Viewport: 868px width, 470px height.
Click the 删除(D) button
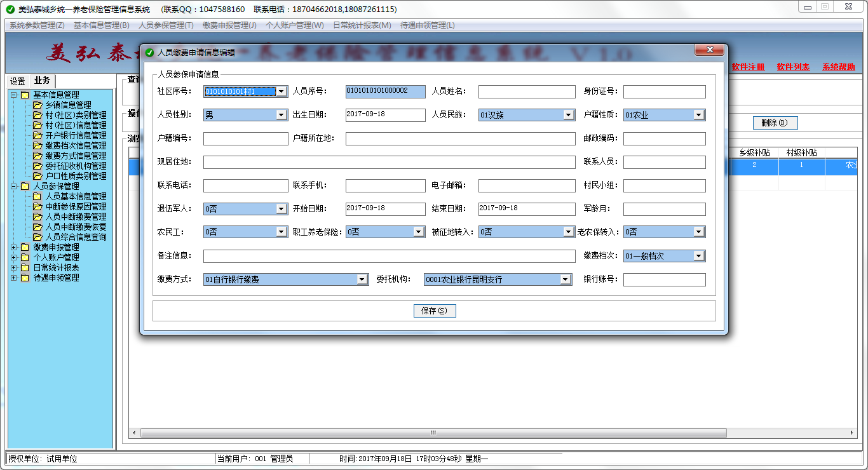[775, 123]
